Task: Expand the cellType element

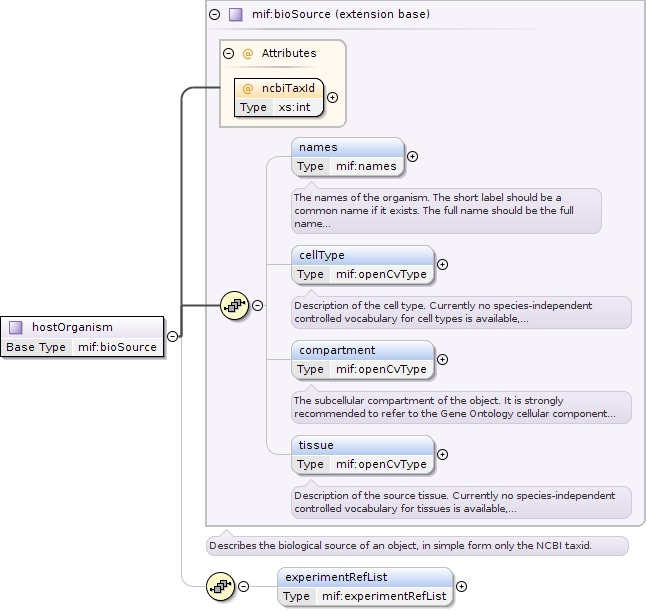Action: pos(443,265)
